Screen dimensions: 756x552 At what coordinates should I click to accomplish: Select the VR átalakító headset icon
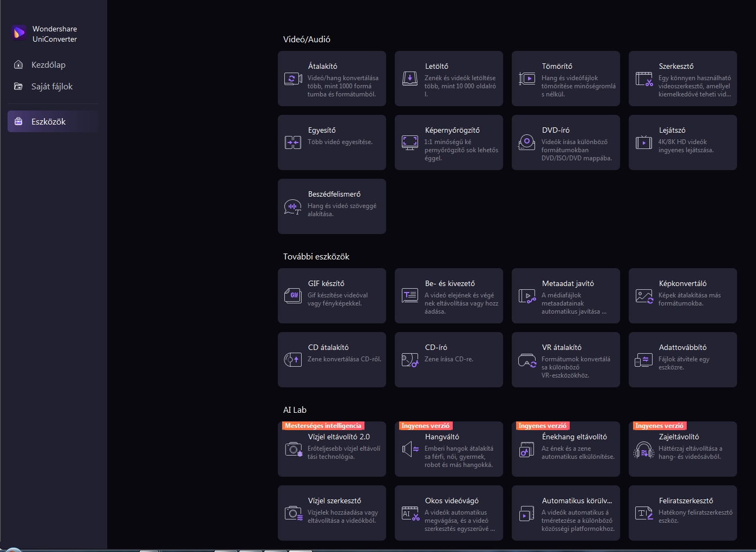(527, 360)
